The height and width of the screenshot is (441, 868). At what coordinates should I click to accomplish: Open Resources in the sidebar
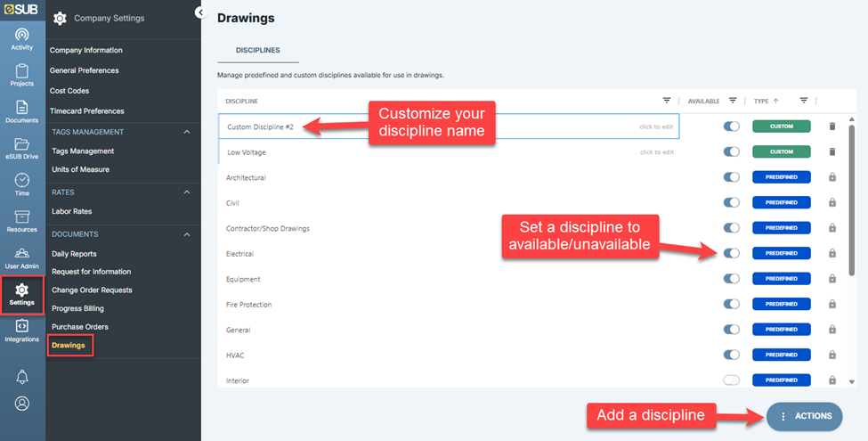click(x=22, y=221)
